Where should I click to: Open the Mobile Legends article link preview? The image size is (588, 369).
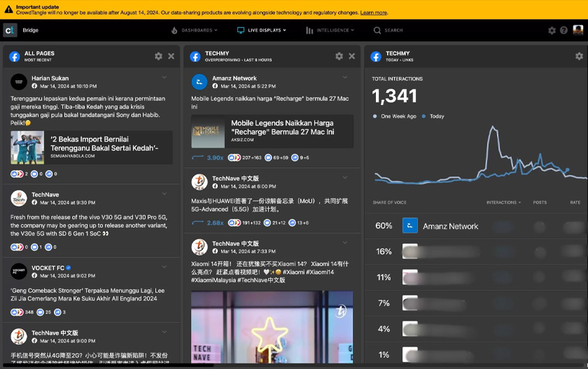pyautogui.click(x=272, y=131)
